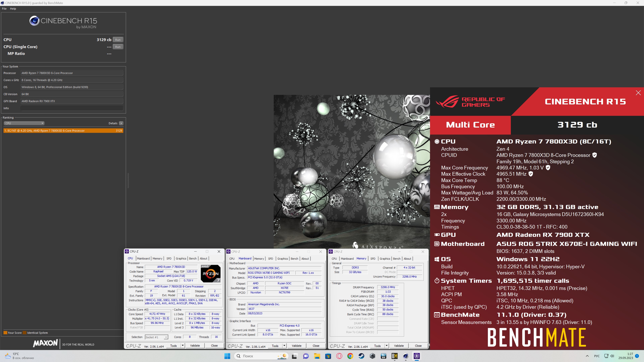Switch to Cinebench via its taskbar icon
644x362 pixels.
pyautogui.click(x=406, y=356)
